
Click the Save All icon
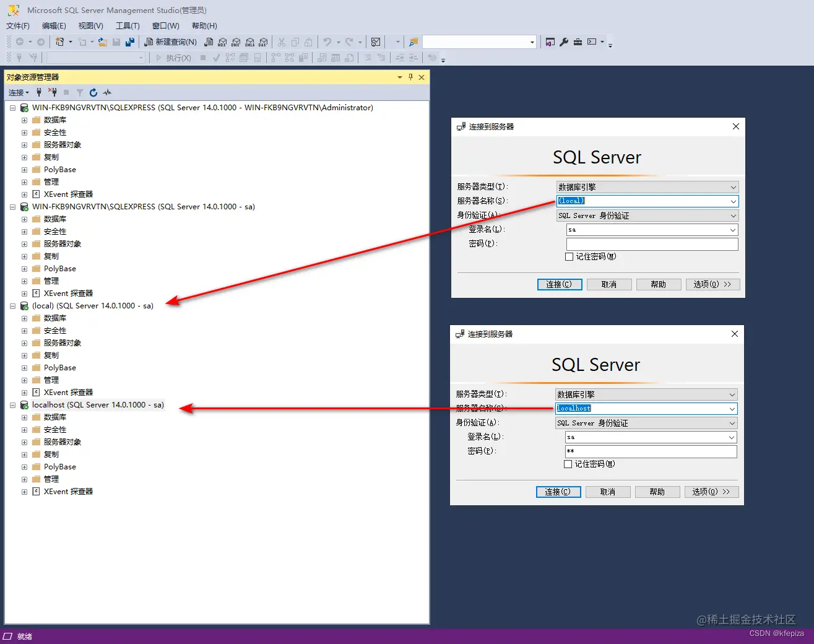coord(130,42)
